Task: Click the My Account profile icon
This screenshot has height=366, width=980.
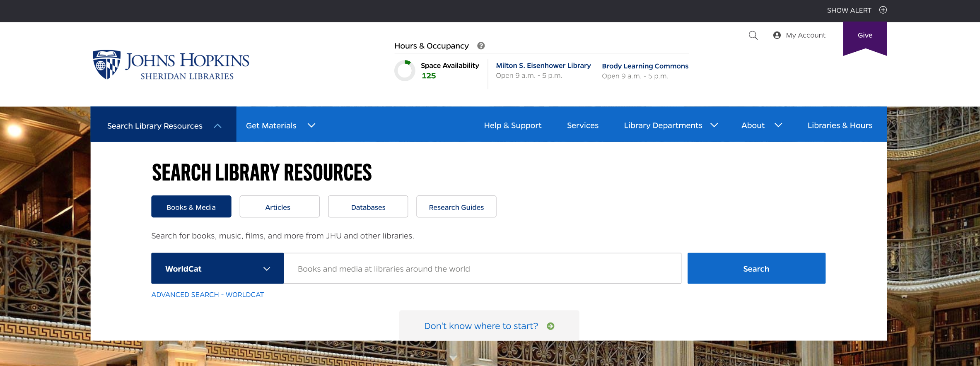Action: pyautogui.click(x=777, y=36)
